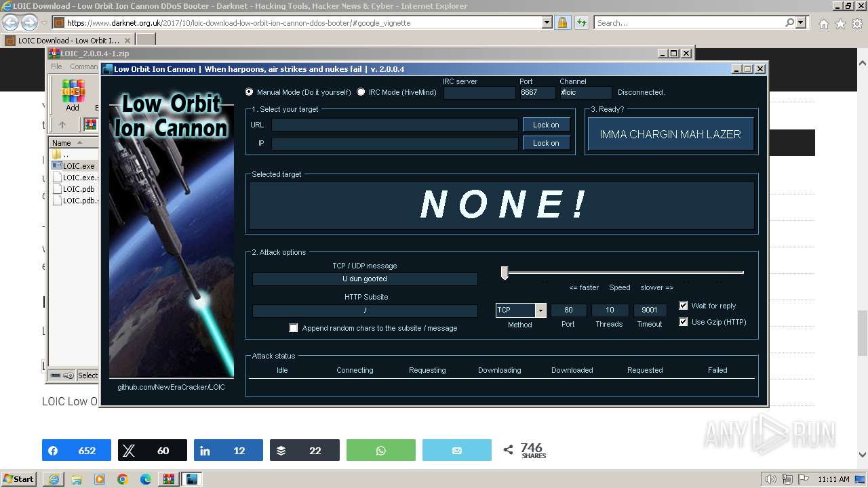
Task: Open the TCP Method dropdown
Action: tap(540, 310)
